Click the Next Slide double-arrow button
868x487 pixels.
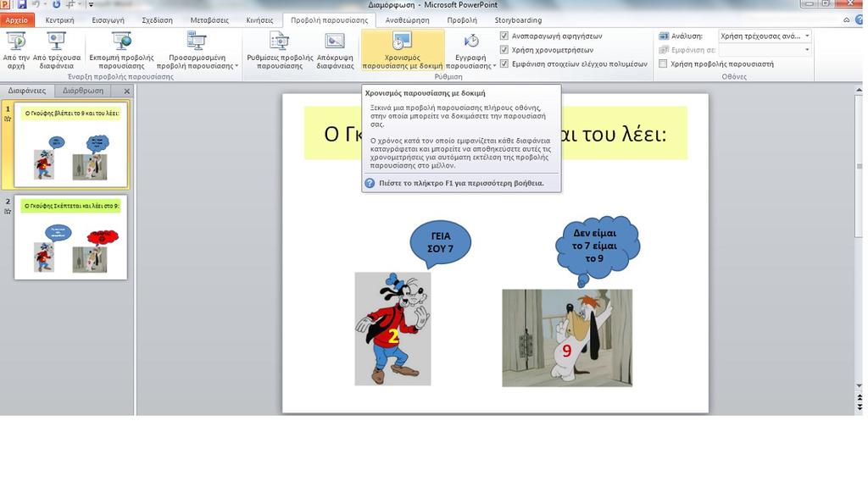tap(859, 407)
